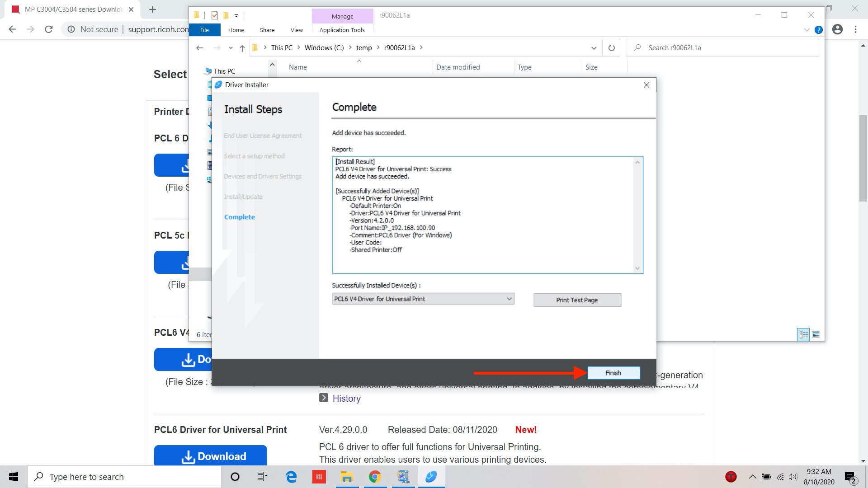Viewport: 868px width, 488px height.
Task: Open the Application Tools tab
Action: 342,30
